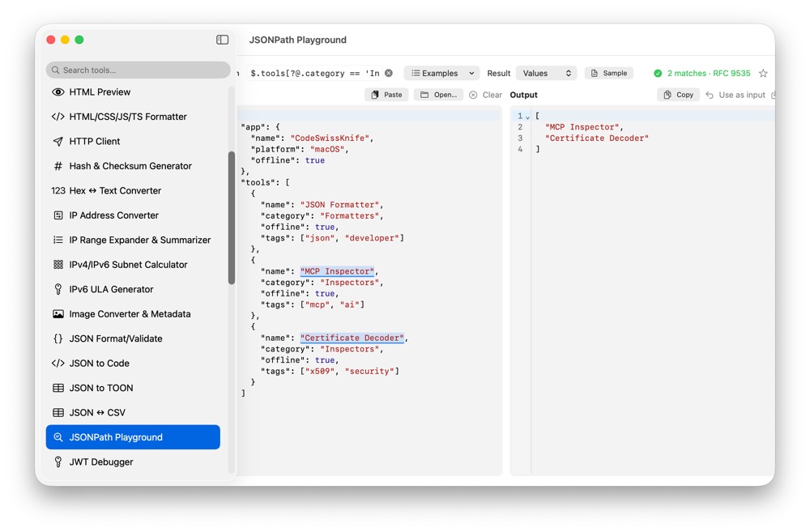Click the HTTP Client paper plane icon
The image size is (810, 532).
58,142
